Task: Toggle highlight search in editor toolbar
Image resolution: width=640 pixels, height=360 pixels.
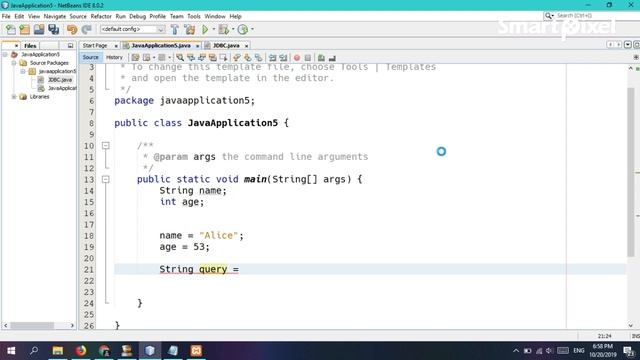Action: (x=213, y=58)
